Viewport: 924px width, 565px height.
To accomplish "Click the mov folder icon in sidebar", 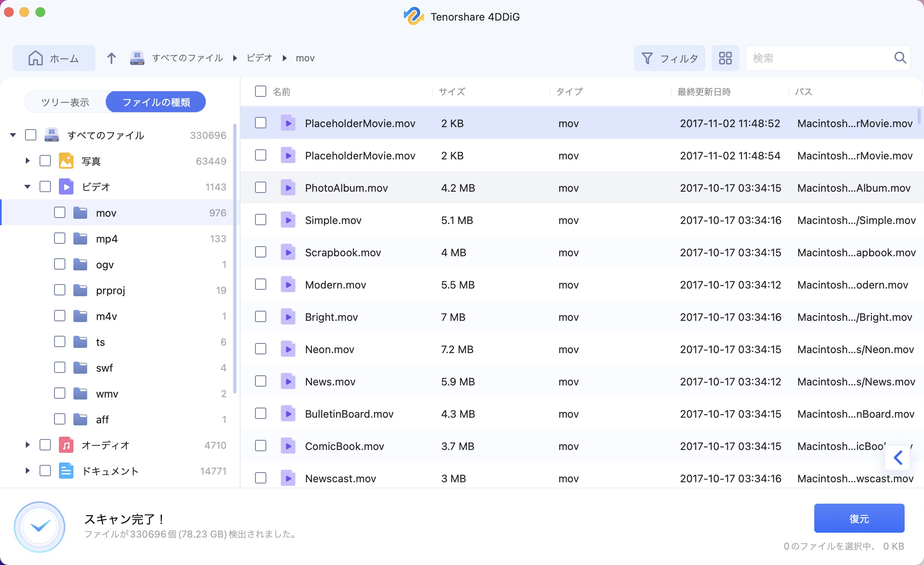I will [80, 213].
